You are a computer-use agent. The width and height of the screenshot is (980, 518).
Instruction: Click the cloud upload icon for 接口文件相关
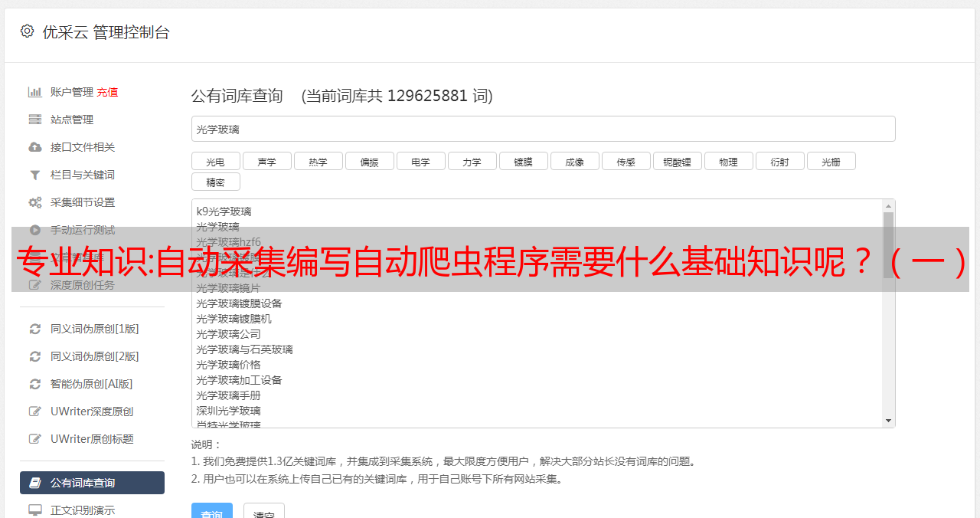(x=34, y=147)
